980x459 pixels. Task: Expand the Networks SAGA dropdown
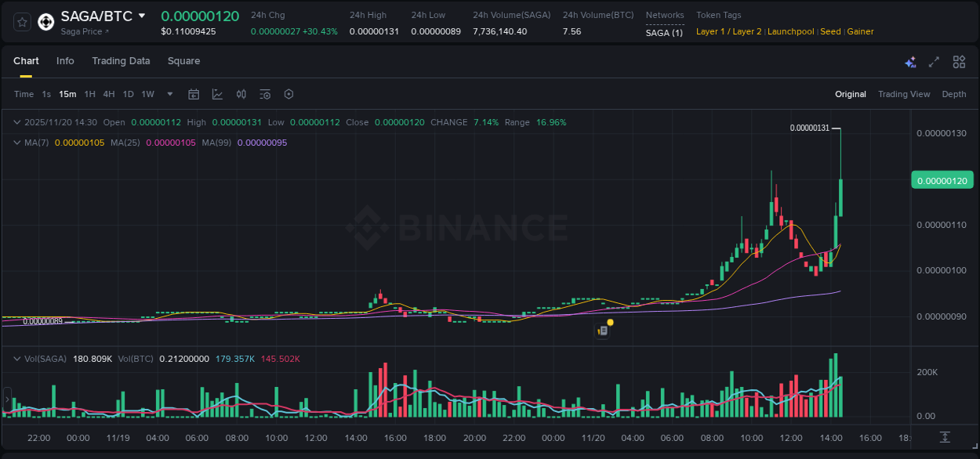pyautogui.click(x=663, y=33)
